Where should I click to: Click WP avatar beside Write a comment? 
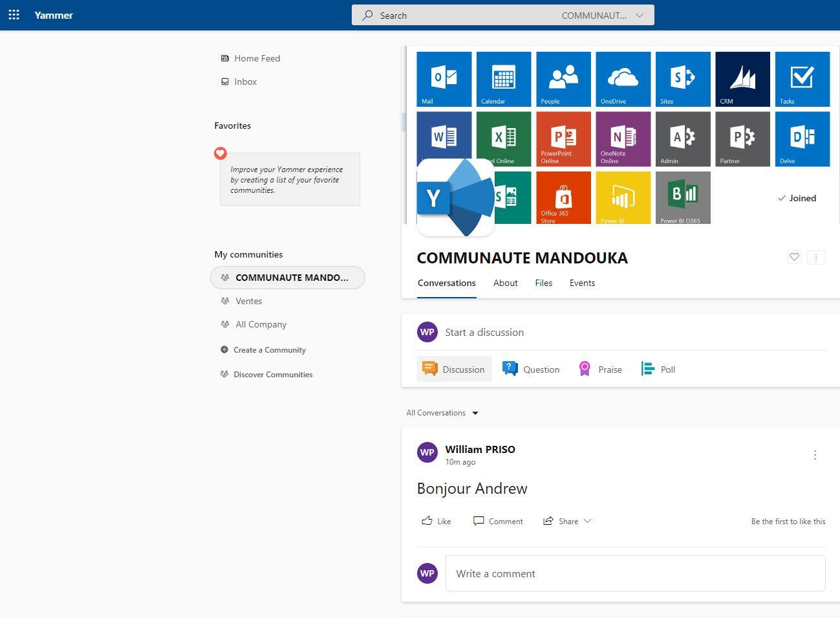tap(427, 573)
